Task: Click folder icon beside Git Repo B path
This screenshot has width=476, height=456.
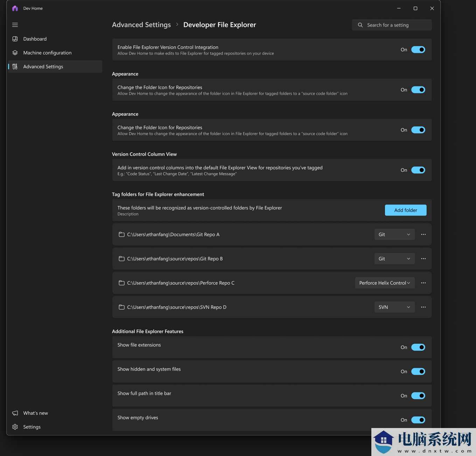Action: tap(121, 259)
